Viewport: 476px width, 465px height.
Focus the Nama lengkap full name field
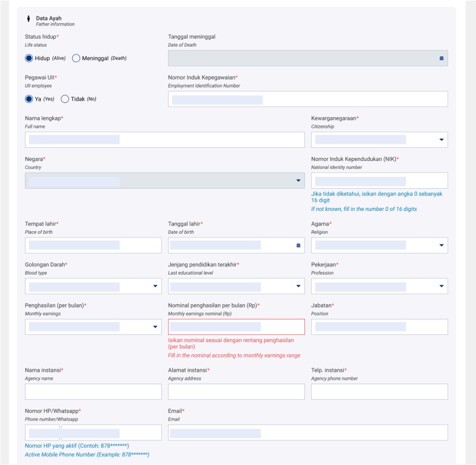165,140
